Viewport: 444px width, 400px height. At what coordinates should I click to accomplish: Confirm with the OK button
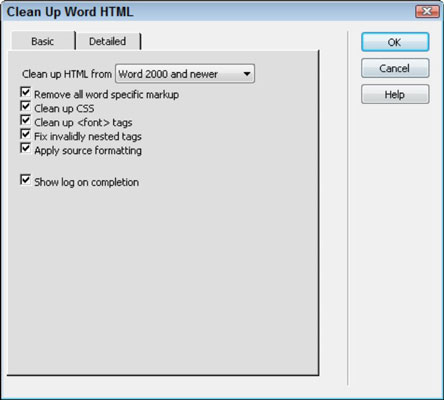pyautogui.click(x=395, y=42)
